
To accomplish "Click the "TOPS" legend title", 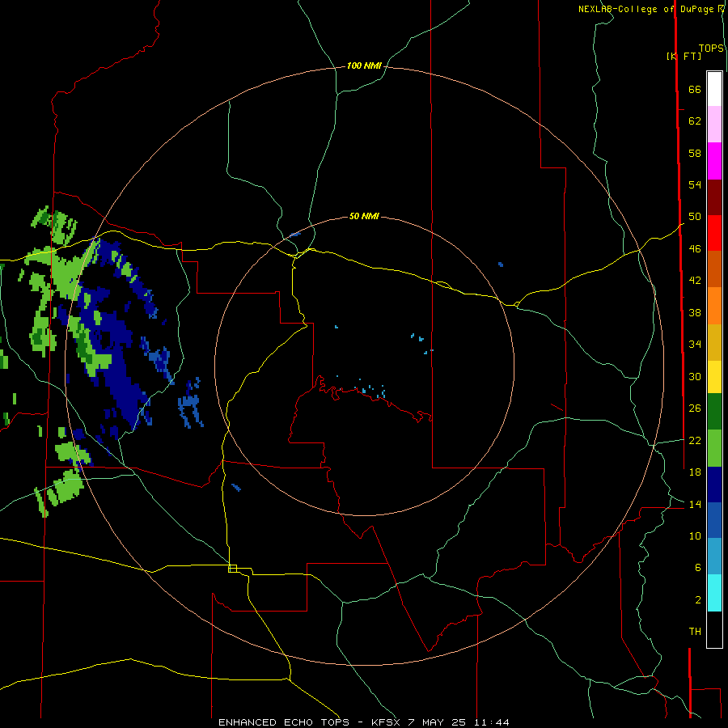I will tap(711, 49).
